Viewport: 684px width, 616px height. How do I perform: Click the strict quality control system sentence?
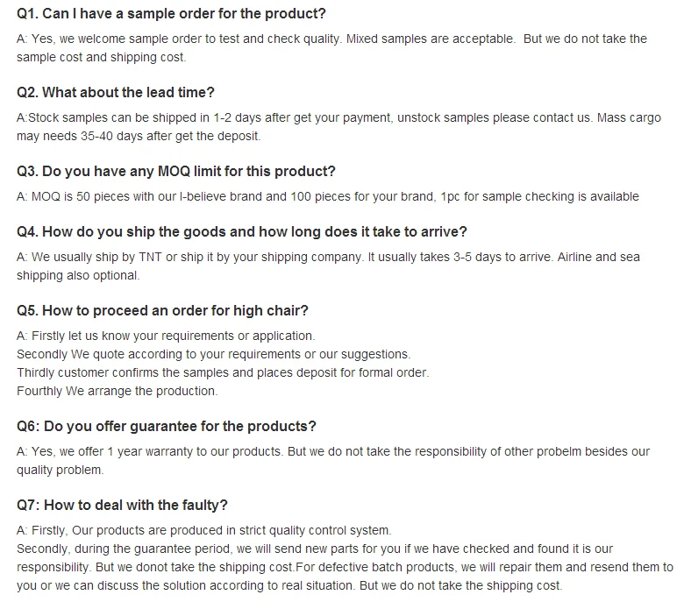click(203, 530)
